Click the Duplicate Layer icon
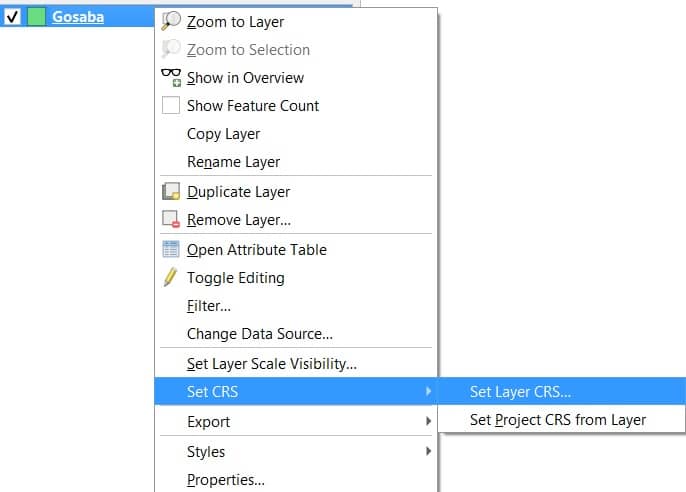The height and width of the screenshot is (492, 686). pyautogui.click(x=171, y=192)
